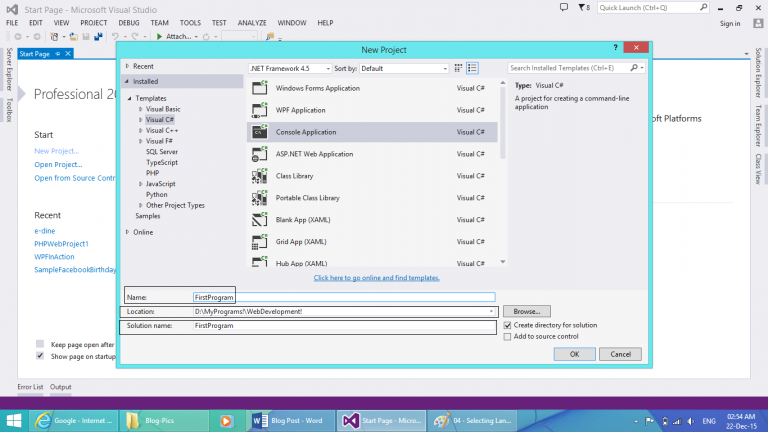Expand the Online section
The image size is (768, 432).
coord(127,232)
